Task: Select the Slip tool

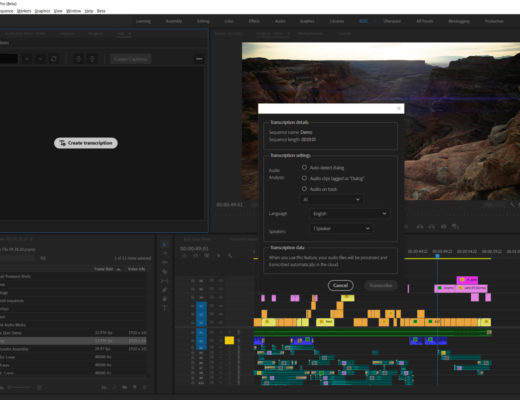Action: coord(164,281)
